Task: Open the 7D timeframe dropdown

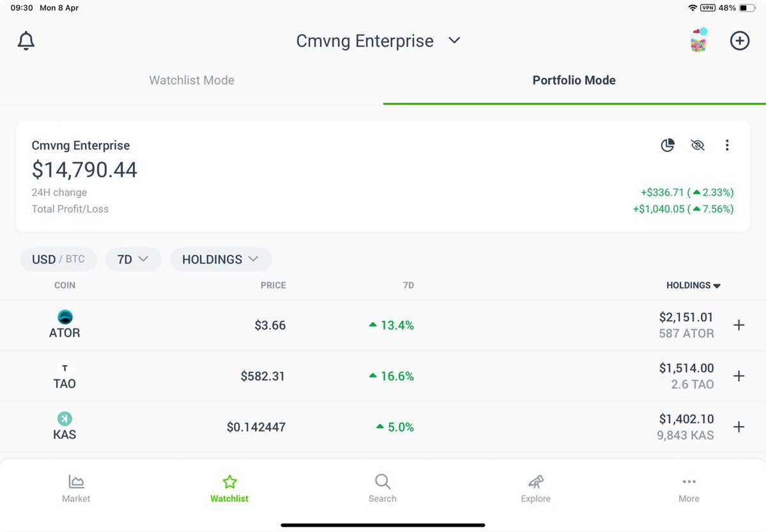Action: (x=133, y=259)
